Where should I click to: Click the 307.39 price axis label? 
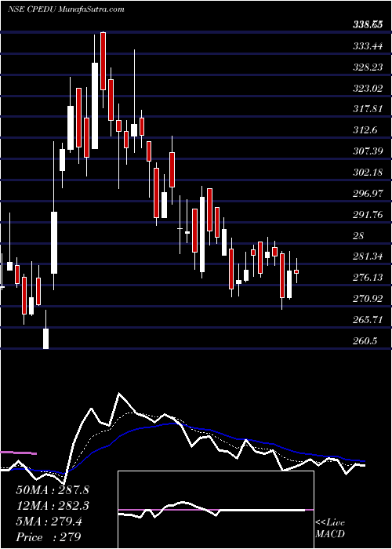368,151
